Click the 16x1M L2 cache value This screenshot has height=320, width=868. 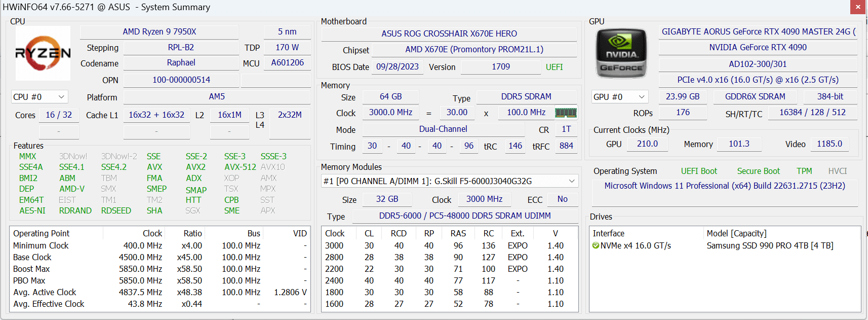(x=229, y=115)
